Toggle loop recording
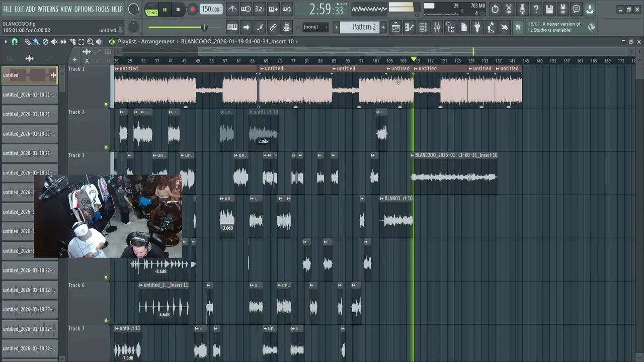The width and height of the screenshot is (644, 362). (287, 9)
